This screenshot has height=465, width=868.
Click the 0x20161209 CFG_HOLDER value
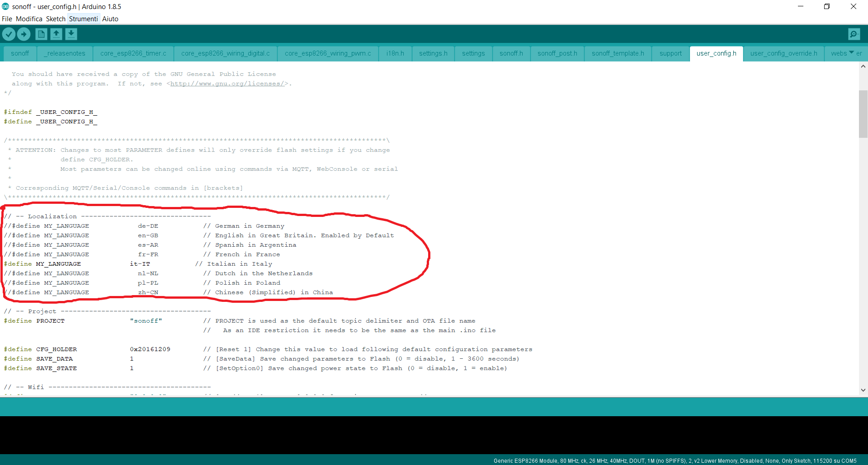[x=150, y=349]
